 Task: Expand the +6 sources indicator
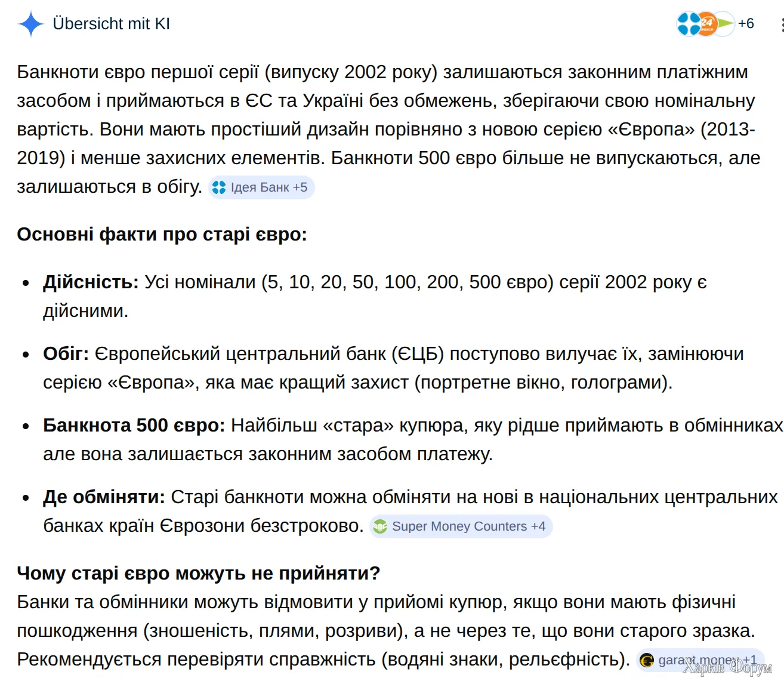pos(748,24)
